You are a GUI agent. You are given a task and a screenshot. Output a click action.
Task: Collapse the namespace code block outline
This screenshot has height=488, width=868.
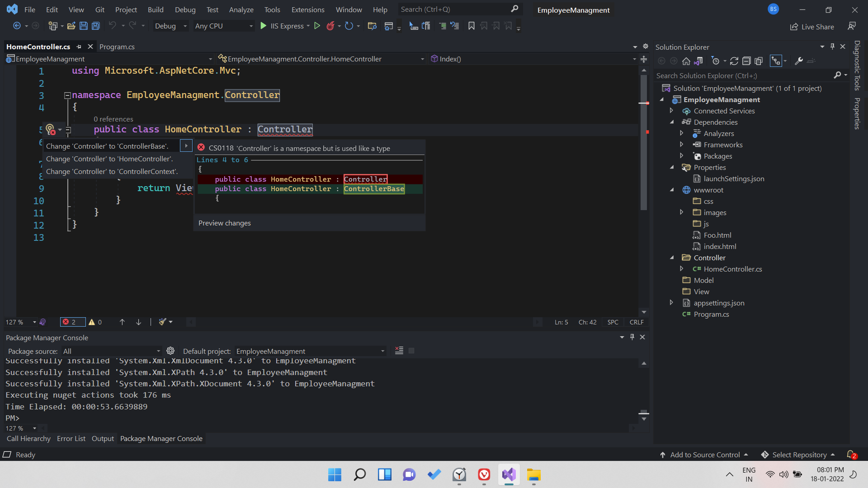[x=67, y=95]
